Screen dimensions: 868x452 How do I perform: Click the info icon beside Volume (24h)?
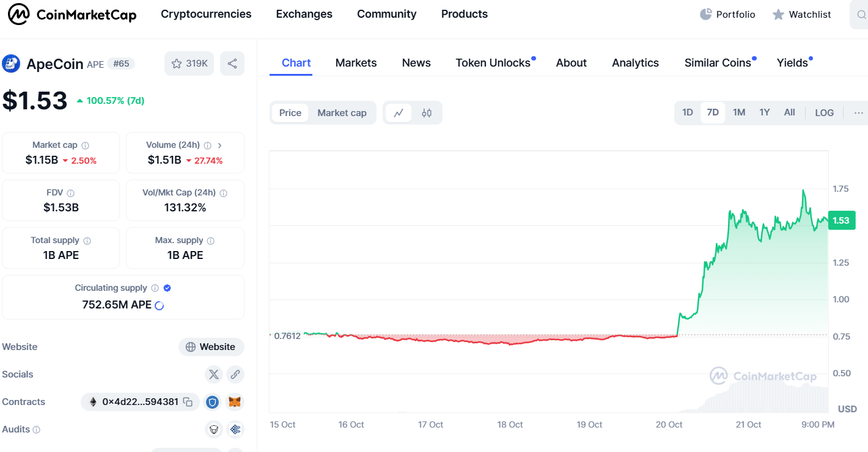coord(208,145)
